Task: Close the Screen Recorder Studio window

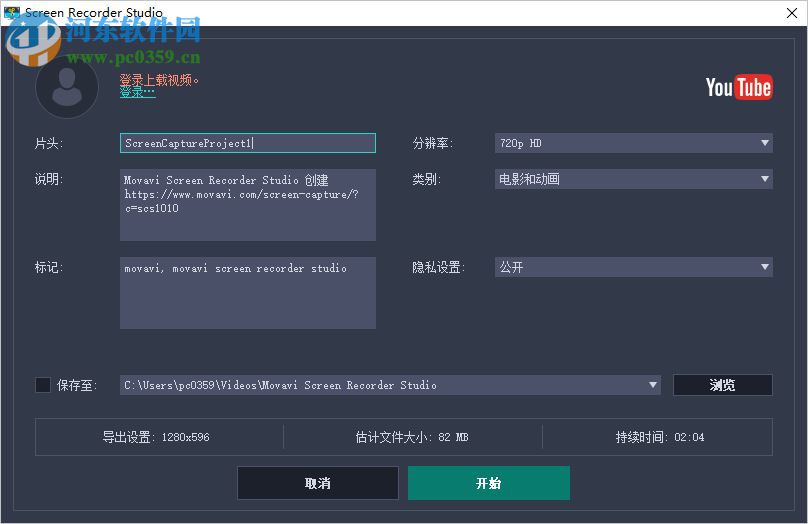Action: [792, 12]
